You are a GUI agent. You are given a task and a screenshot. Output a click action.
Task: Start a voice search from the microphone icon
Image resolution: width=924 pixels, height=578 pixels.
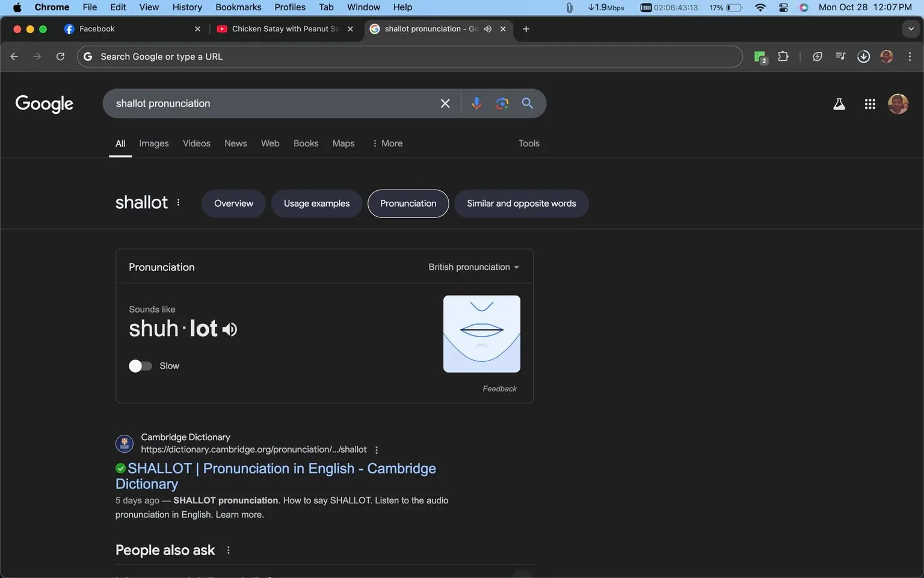[476, 103]
